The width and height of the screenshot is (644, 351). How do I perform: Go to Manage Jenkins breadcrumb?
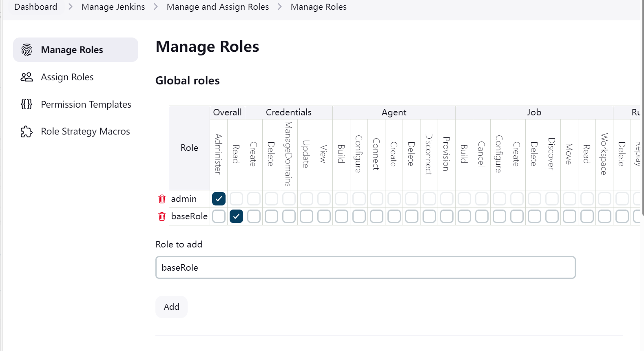(x=113, y=7)
